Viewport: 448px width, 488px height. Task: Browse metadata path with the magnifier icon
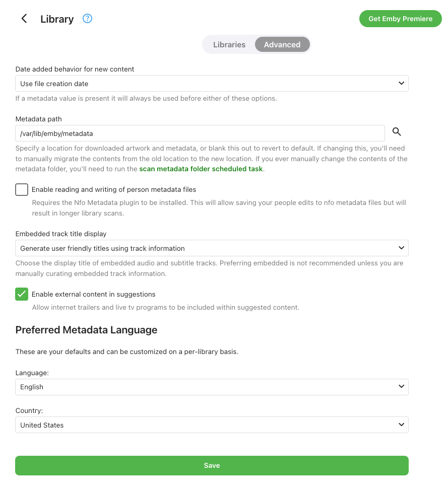coord(397,132)
